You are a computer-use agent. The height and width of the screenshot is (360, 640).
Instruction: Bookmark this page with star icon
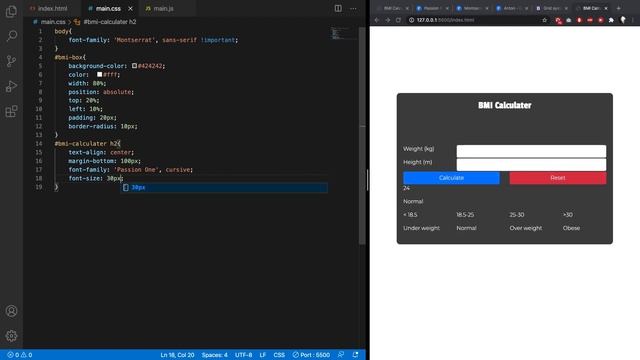pyautogui.click(x=544, y=20)
